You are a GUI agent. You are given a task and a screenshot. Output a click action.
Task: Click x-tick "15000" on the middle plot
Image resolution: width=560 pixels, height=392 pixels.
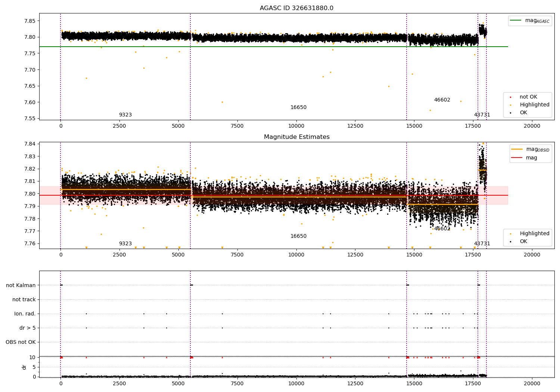coord(414,255)
